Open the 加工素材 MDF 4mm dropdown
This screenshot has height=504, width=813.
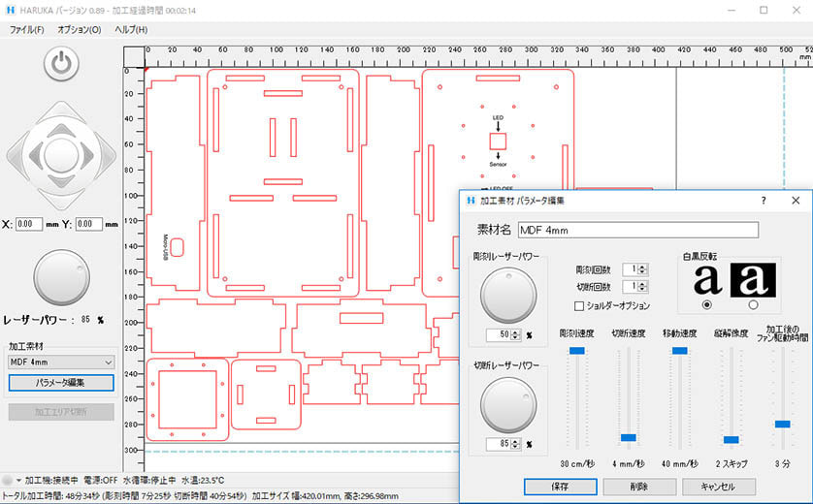(61, 362)
